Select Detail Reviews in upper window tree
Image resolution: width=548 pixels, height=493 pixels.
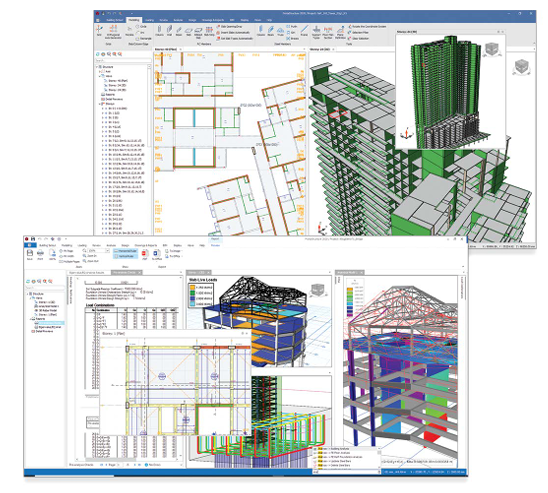[x=112, y=99]
